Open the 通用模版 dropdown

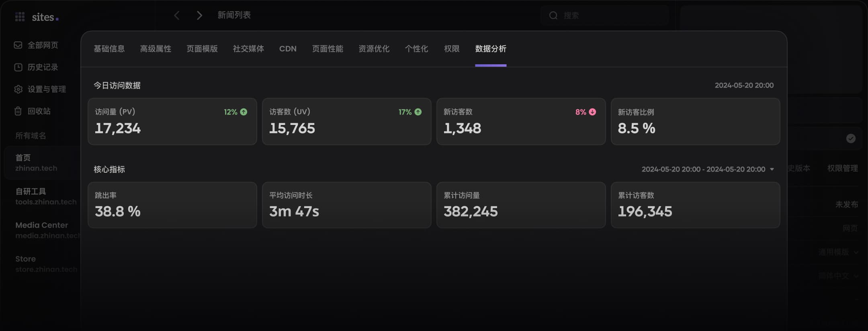tap(838, 252)
